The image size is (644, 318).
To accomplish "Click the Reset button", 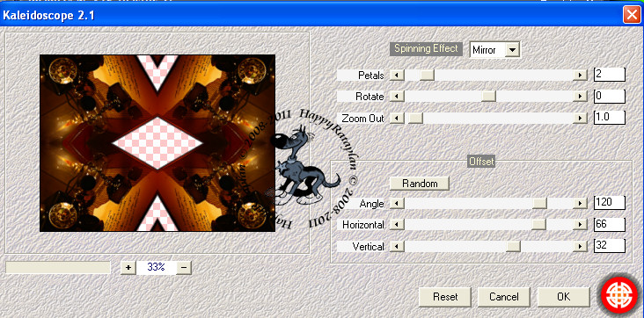I will click(445, 297).
